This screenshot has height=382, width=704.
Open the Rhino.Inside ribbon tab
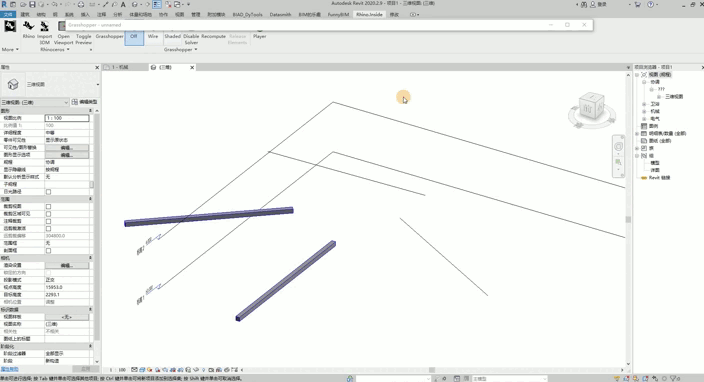(x=369, y=14)
